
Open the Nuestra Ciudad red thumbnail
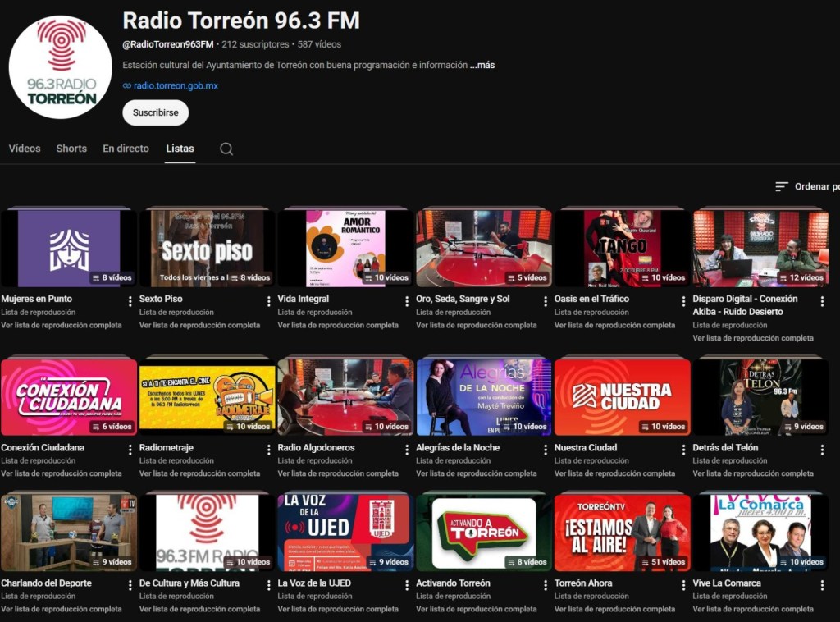point(622,397)
